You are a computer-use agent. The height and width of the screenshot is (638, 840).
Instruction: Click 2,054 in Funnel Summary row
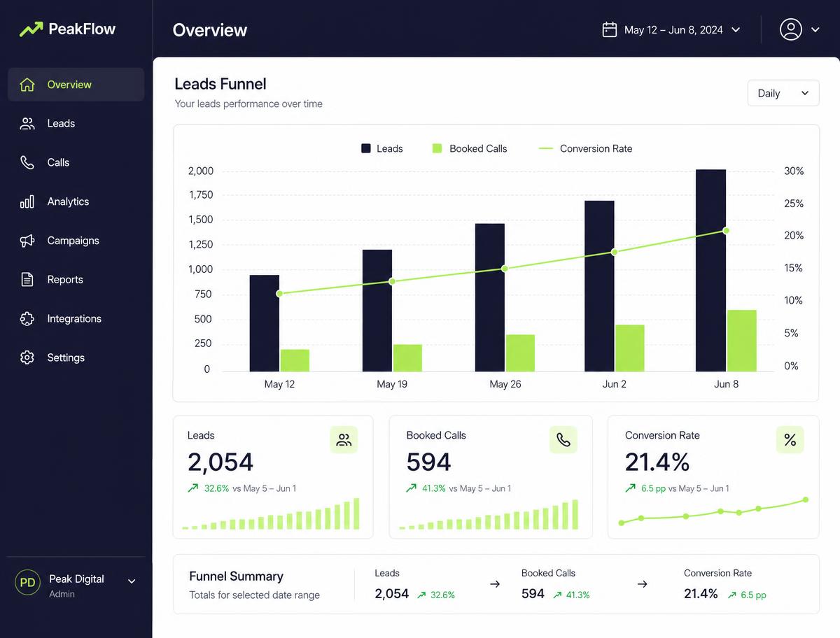tap(392, 594)
